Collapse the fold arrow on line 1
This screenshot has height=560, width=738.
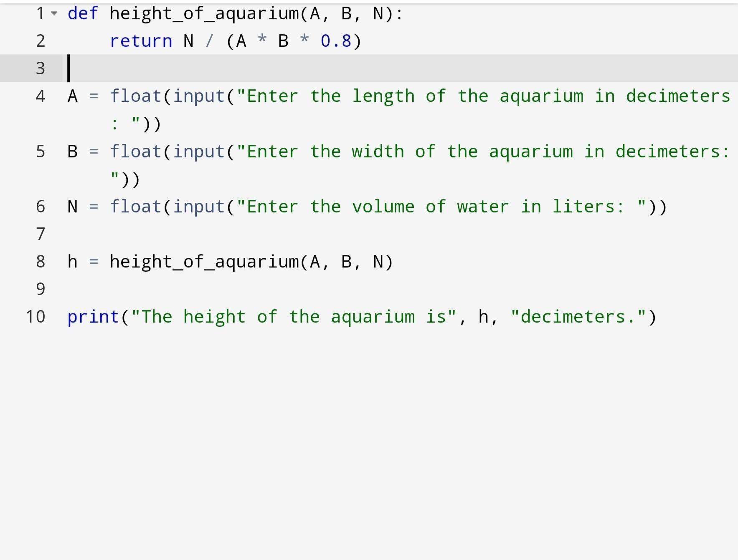[53, 13]
